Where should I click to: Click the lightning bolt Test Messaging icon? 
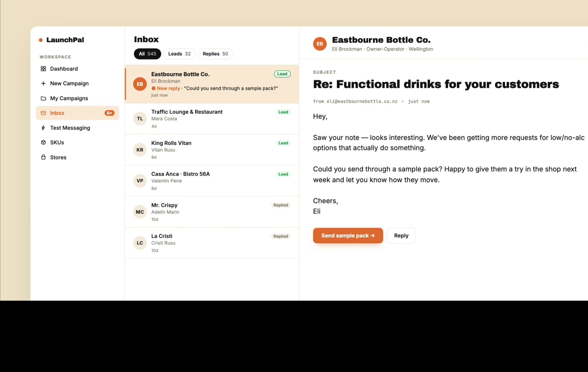[x=43, y=128]
